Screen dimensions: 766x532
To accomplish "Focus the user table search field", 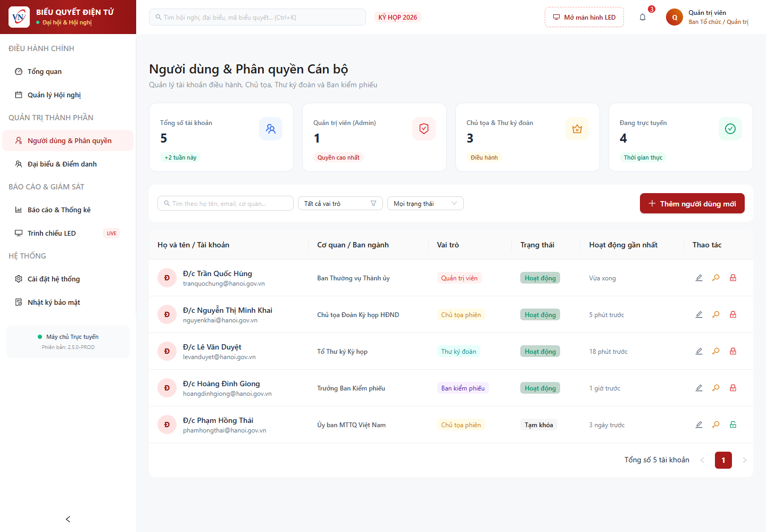I will 226,203.
